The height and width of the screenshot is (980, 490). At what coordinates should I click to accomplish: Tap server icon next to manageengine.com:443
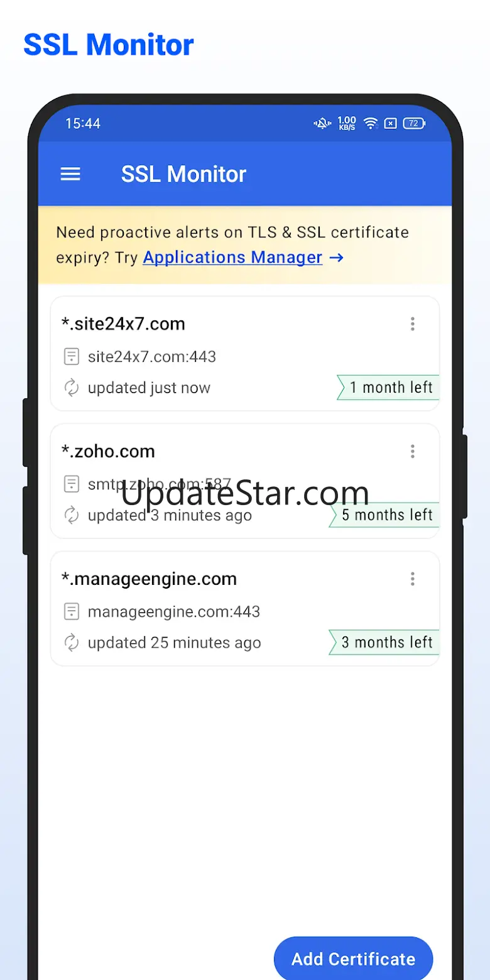(x=72, y=612)
